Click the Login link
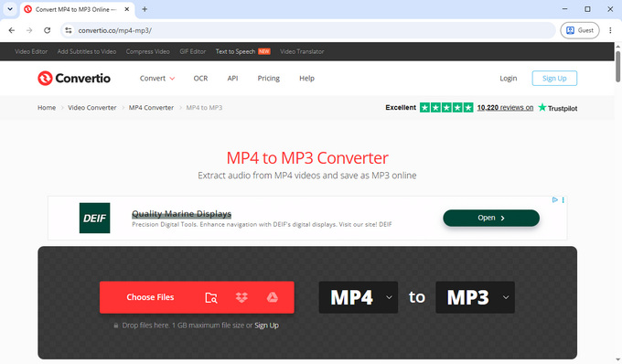The height and width of the screenshot is (364, 622). [509, 78]
